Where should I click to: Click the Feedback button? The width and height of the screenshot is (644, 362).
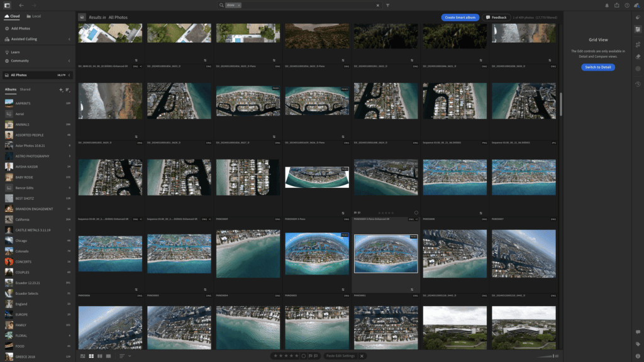(x=496, y=17)
